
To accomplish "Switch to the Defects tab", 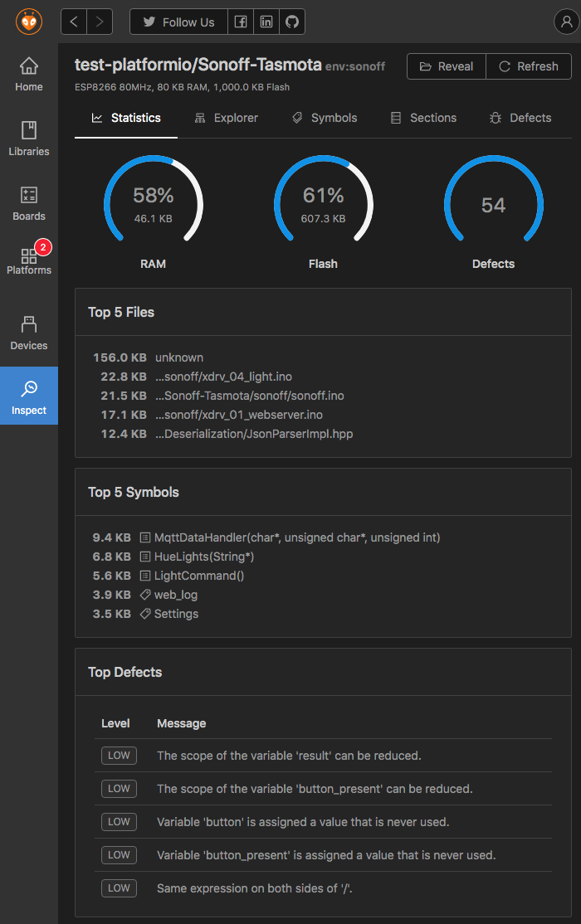I will tap(520, 118).
